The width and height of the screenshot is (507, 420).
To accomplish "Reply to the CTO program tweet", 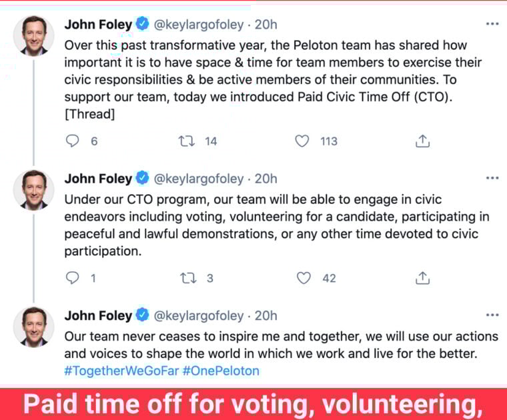I will pyautogui.click(x=73, y=278).
